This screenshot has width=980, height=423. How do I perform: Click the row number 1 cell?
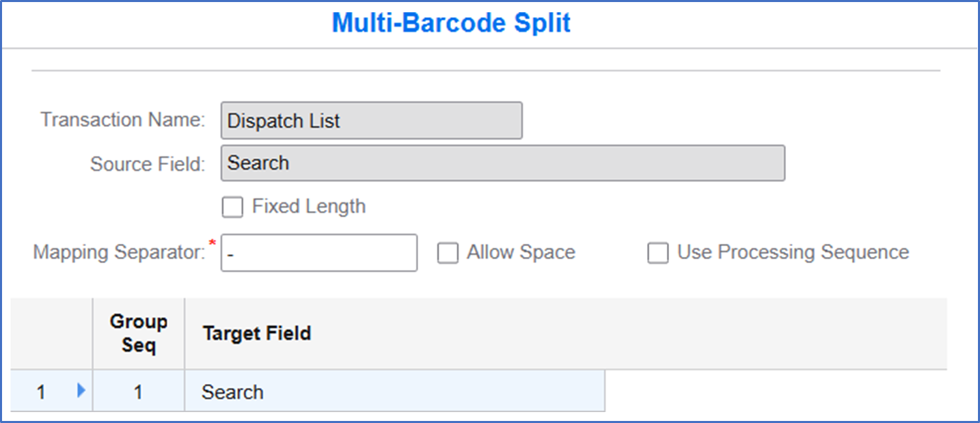[x=41, y=392]
